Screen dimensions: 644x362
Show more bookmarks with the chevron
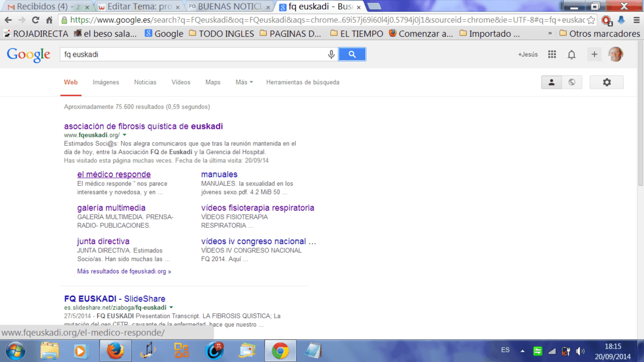pyautogui.click(x=550, y=34)
